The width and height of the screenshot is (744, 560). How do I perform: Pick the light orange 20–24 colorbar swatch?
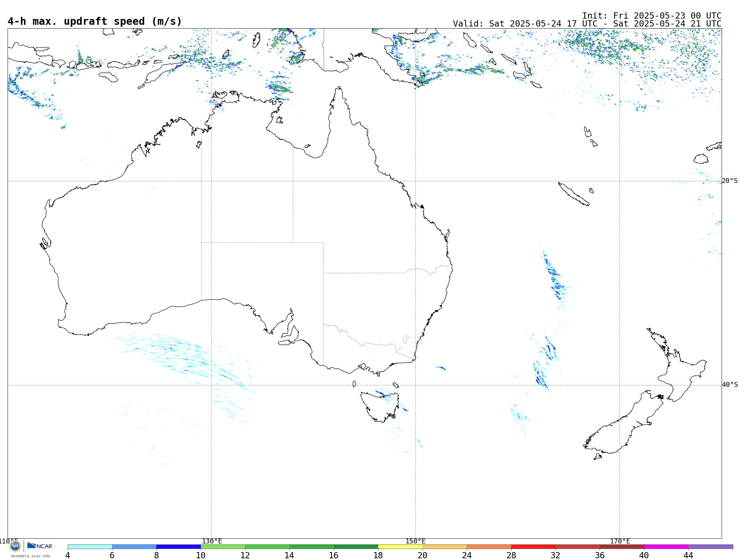pos(444,547)
